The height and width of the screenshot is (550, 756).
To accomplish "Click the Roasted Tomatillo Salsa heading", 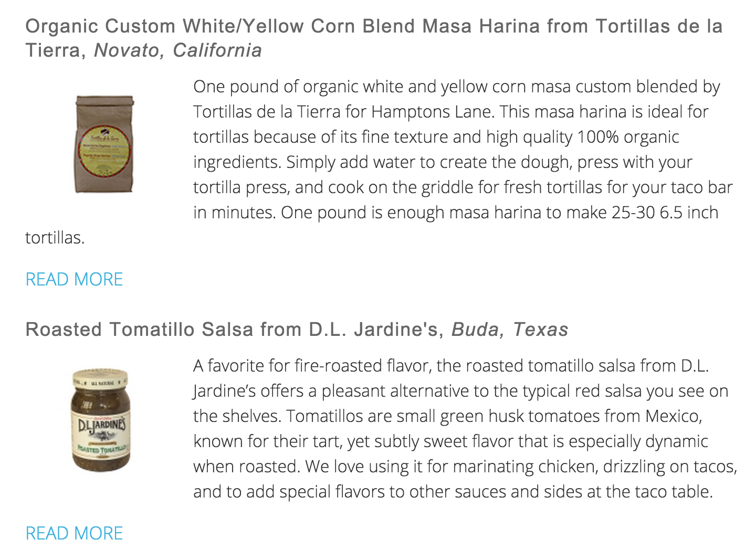I will coord(297,329).
